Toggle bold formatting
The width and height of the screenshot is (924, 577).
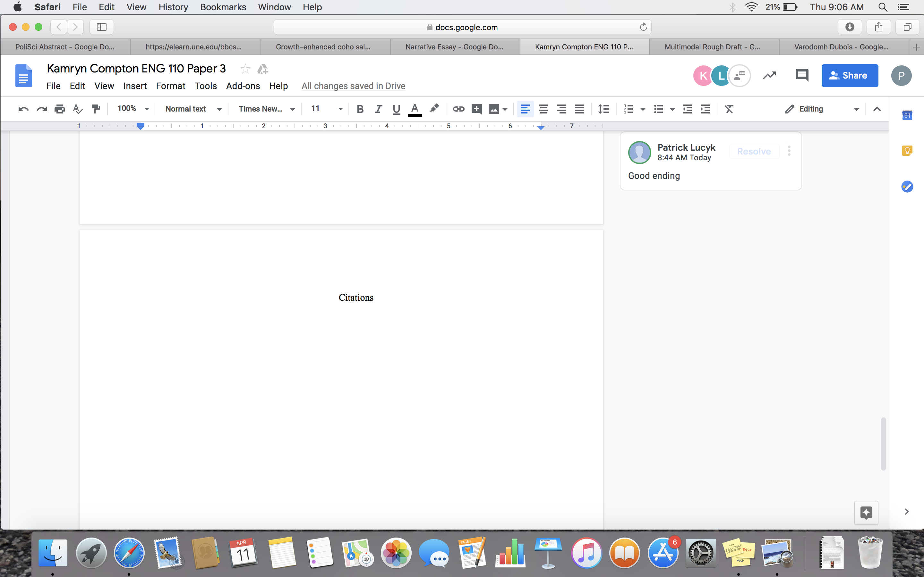tap(360, 109)
